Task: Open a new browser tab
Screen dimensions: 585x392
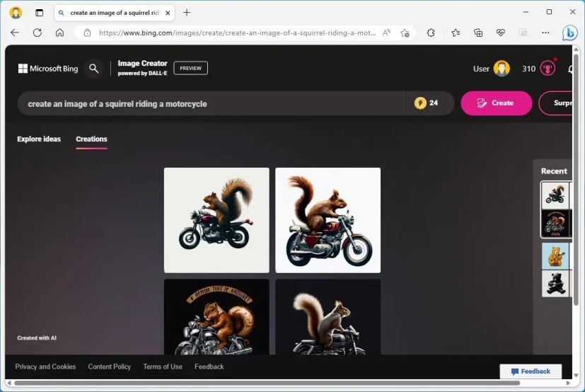Action: pos(187,13)
